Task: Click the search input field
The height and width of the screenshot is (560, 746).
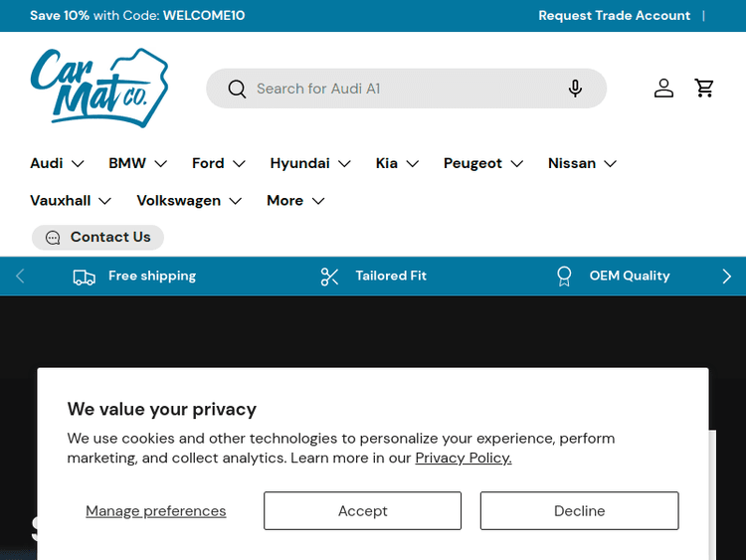Action: [x=398, y=89]
